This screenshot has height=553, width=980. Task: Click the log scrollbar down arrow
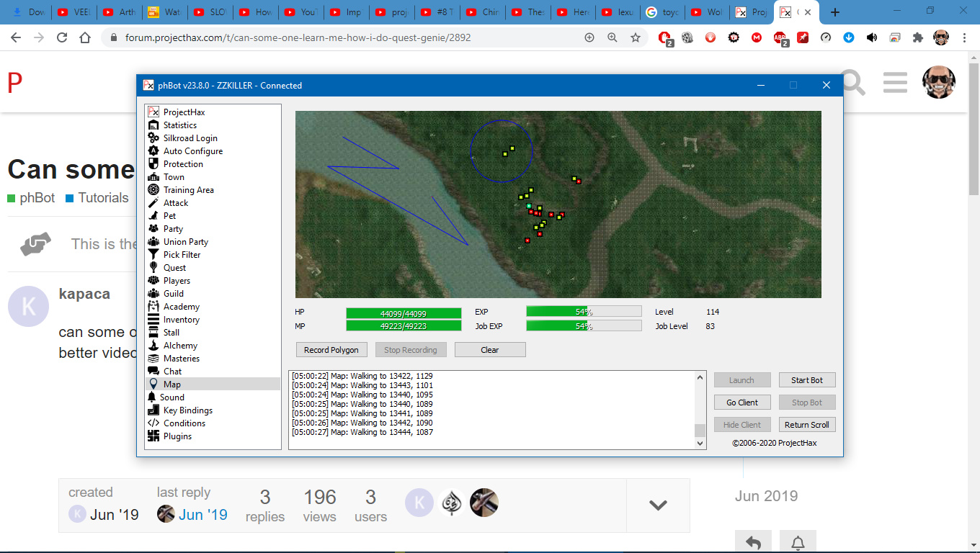(700, 444)
